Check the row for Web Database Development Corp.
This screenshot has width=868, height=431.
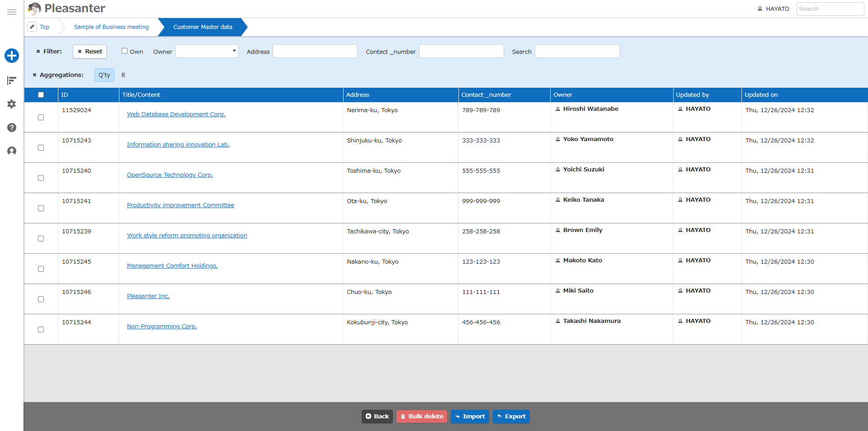(x=41, y=118)
